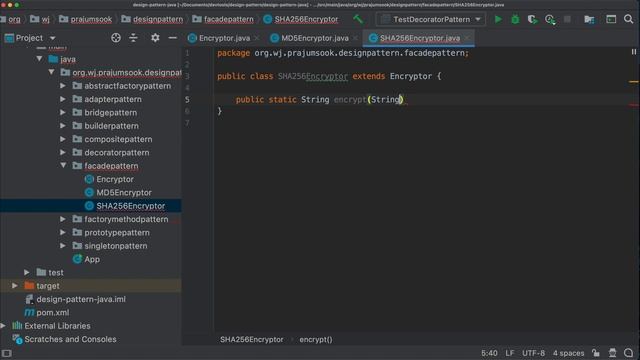The height and width of the screenshot is (360, 640).
Task: Open Project panel settings gear
Action: pyautogui.click(x=155, y=38)
